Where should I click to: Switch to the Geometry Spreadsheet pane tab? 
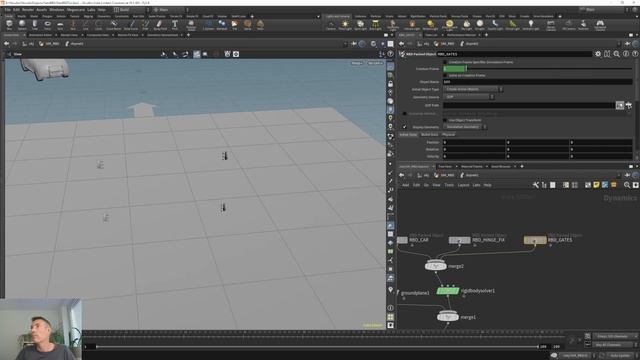[162, 35]
